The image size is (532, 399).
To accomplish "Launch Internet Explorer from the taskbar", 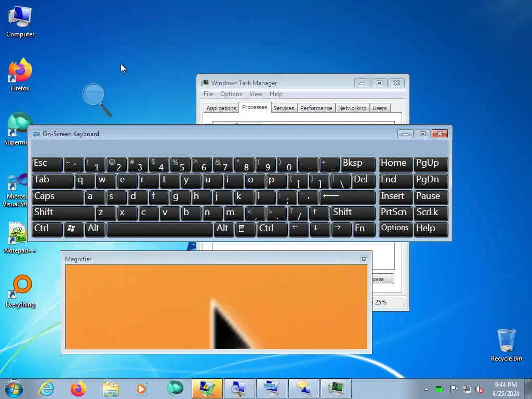I will click(x=46, y=389).
